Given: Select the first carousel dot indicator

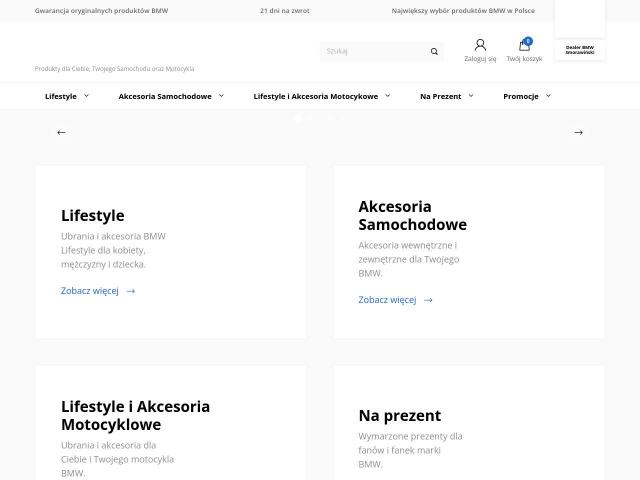Looking at the screenshot, I should pyautogui.click(x=299, y=118).
